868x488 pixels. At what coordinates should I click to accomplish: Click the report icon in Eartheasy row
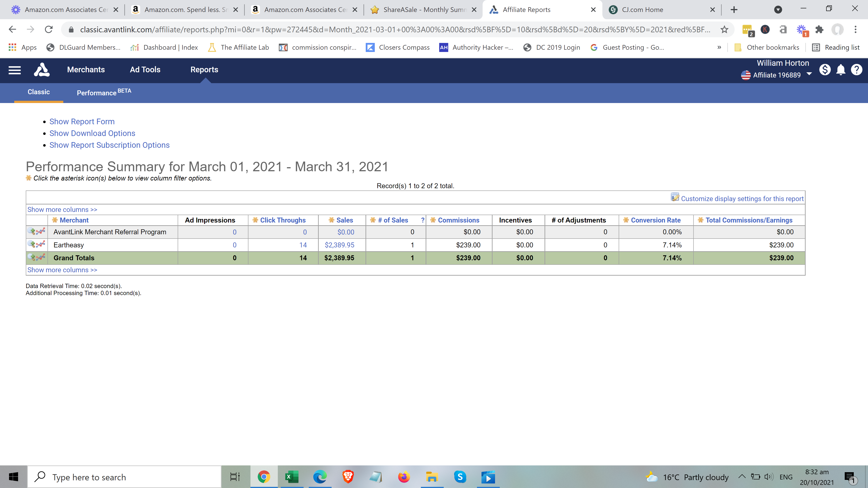[36, 244]
